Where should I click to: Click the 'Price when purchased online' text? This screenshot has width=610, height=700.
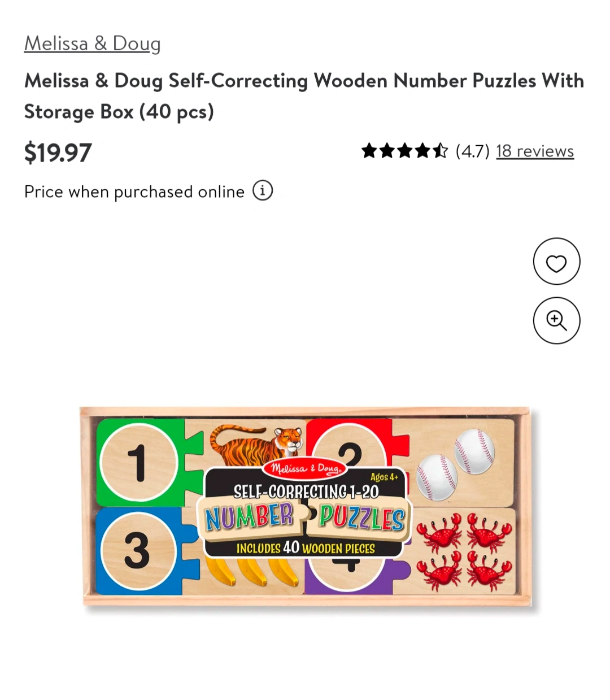tap(134, 192)
